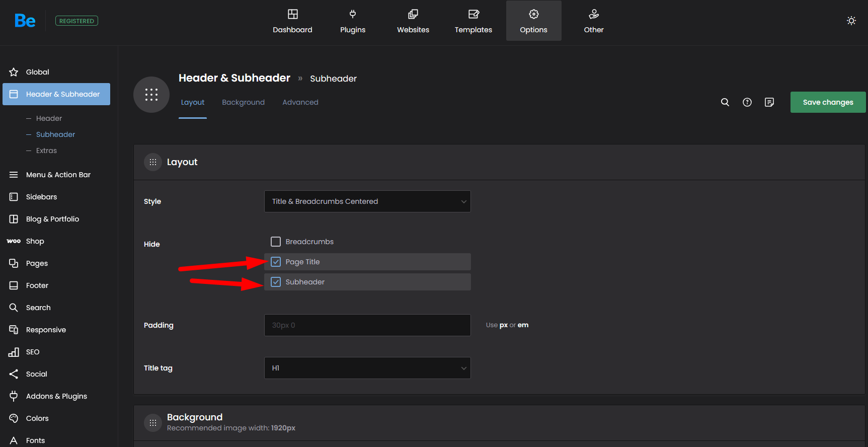
Task: Expand the Title tag dropdown
Action: coord(367,368)
